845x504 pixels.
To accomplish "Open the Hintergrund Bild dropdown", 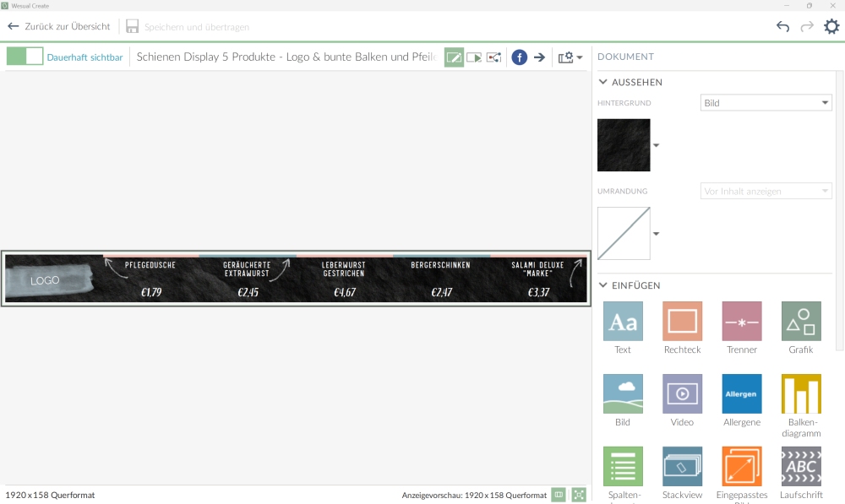I will coord(766,103).
